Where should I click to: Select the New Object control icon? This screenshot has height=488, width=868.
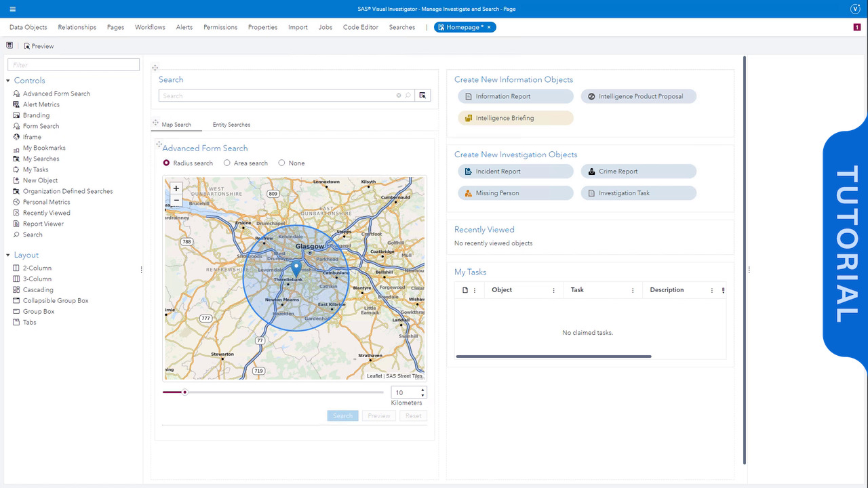point(17,180)
